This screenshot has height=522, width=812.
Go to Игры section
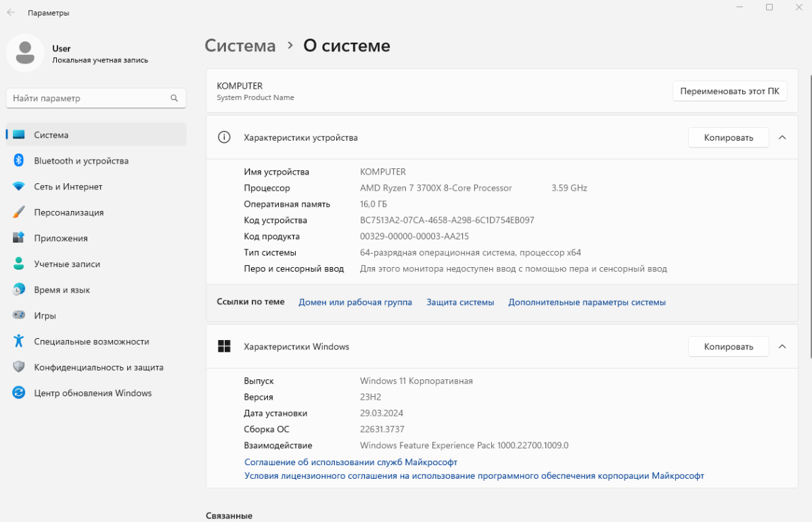96,315
